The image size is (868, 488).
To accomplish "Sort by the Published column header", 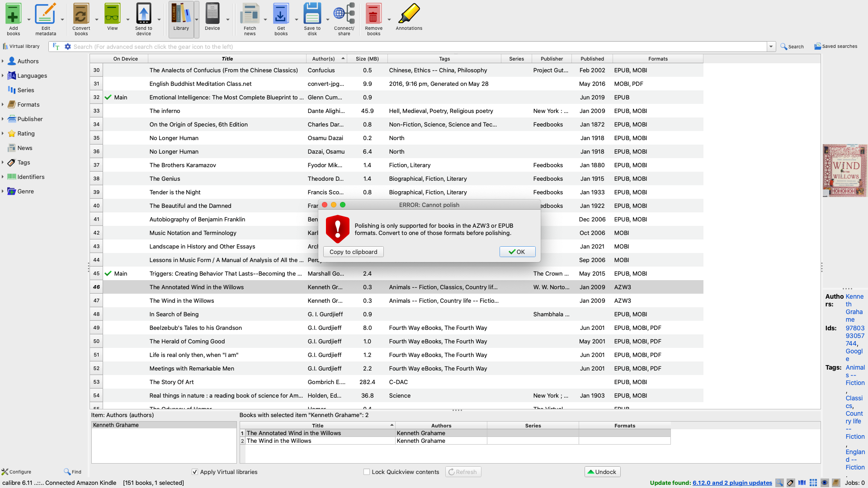I will pos(592,59).
